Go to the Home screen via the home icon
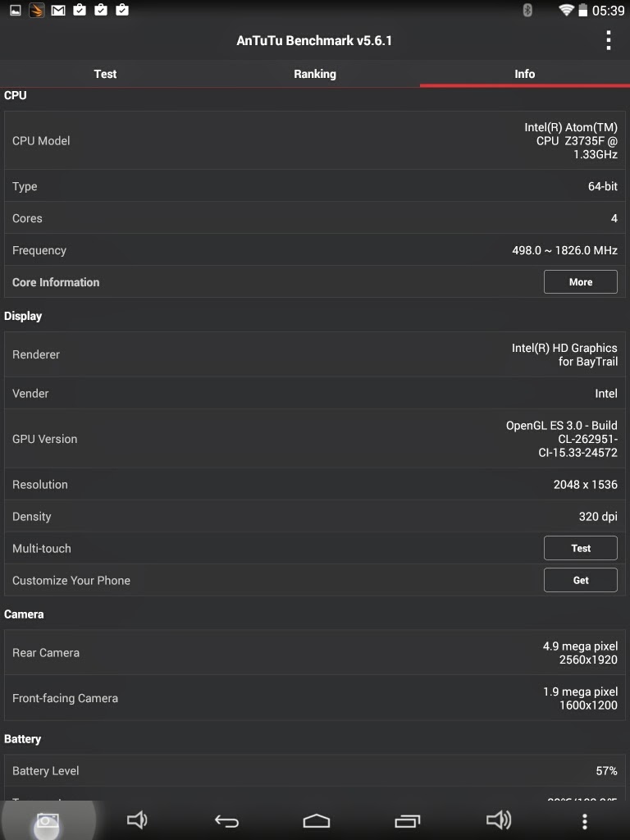 (x=316, y=820)
